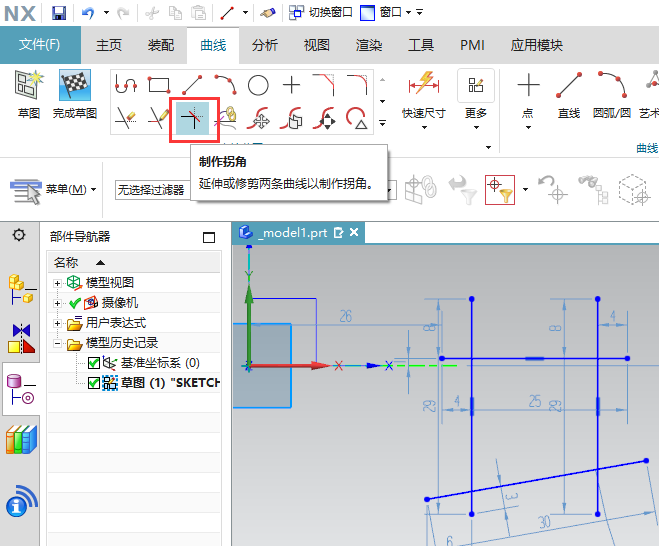This screenshot has width=659, height=546.
Task: Switch to the PMI tab
Action: (472, 45)
